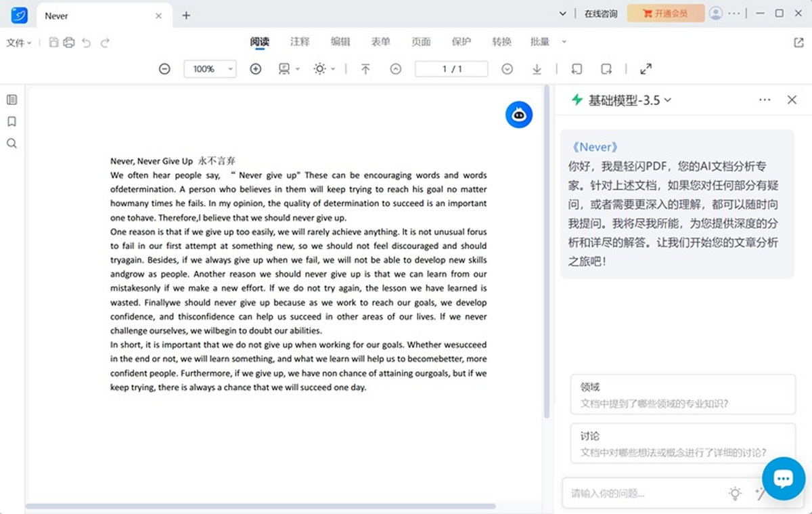This screenshot has width=812, height=514.
Task: Go to the next page
Action: point(507,69)
